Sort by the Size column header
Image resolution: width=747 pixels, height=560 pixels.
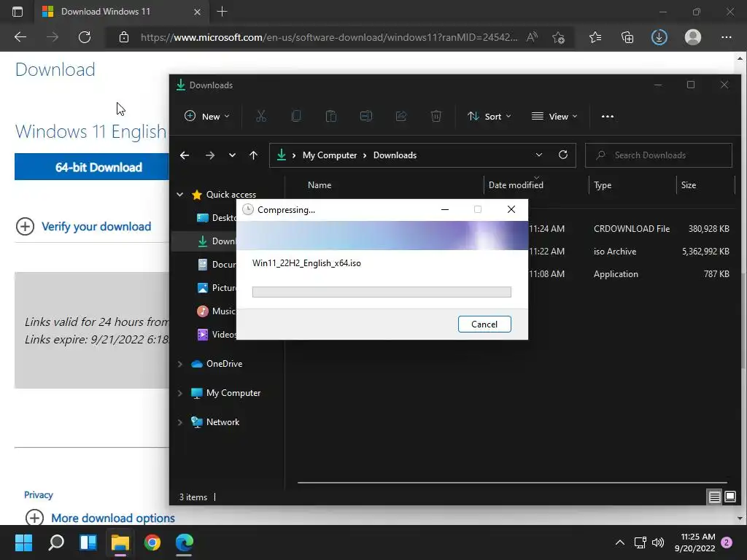[689, 185]
